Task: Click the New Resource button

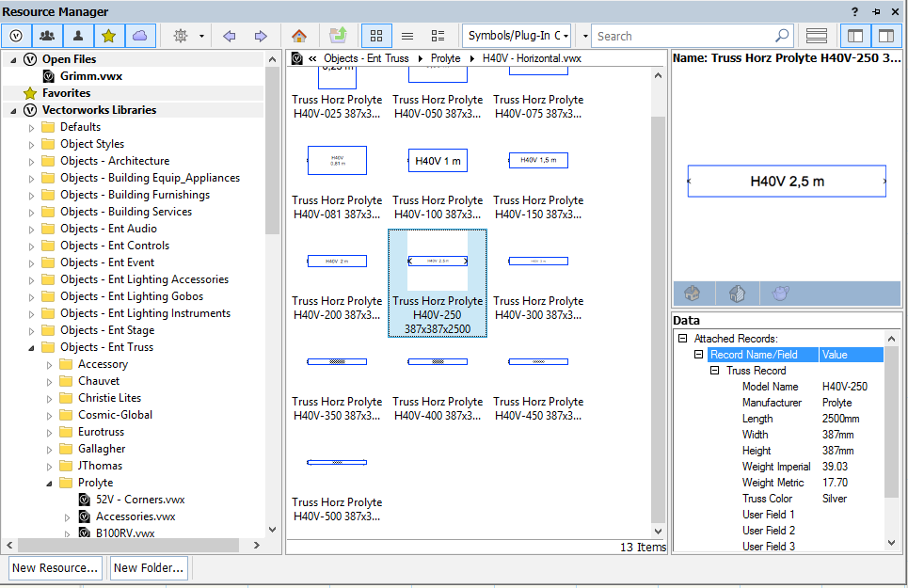Action: [55, 567]
